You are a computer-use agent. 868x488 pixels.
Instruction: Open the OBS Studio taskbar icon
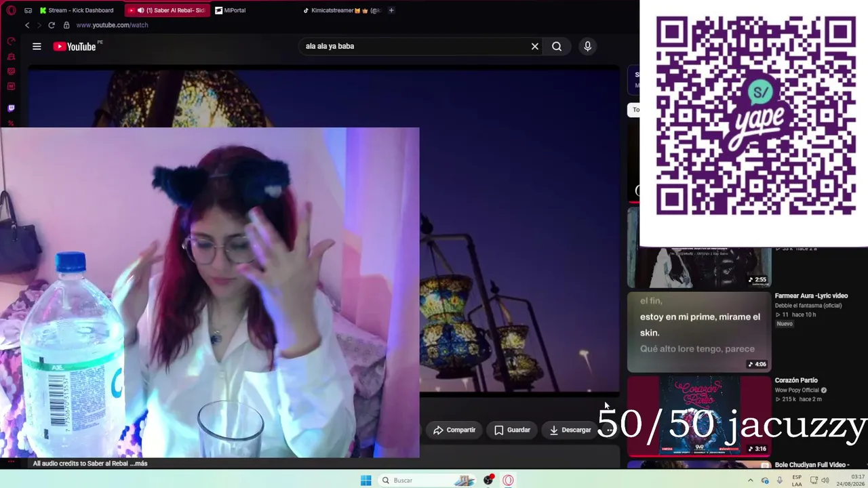[x=488, y=480]
